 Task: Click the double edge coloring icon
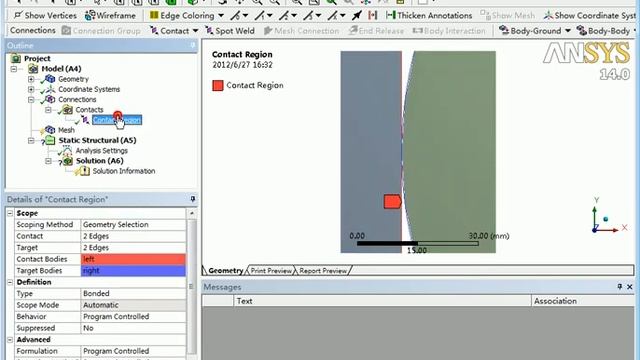284,16
